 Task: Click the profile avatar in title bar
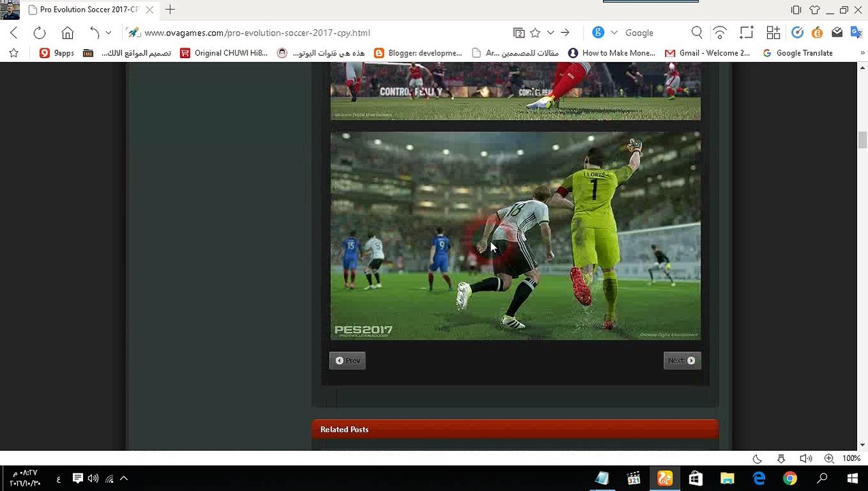pyautogui.click(x=10, y=10)
